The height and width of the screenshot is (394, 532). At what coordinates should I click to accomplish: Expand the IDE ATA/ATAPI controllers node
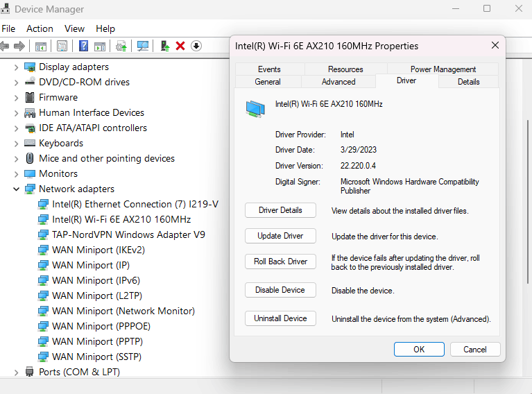[x=16, y=128]
